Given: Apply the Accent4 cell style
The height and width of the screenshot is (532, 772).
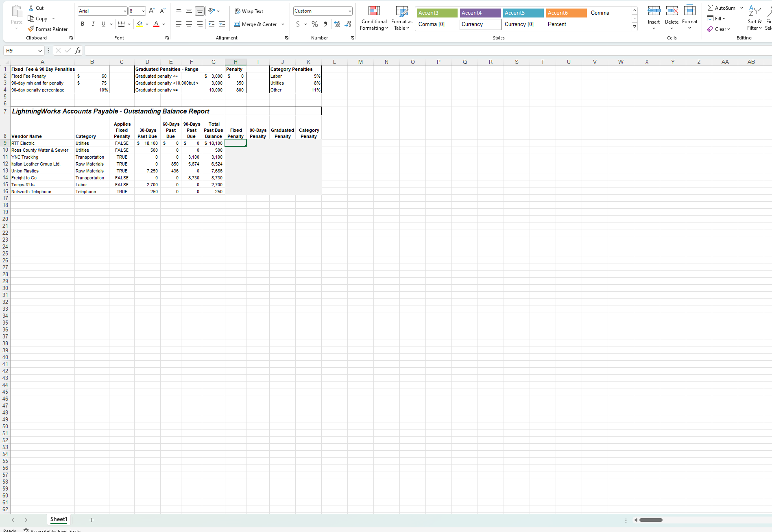Looking at the screenshot, I should 480,13.
